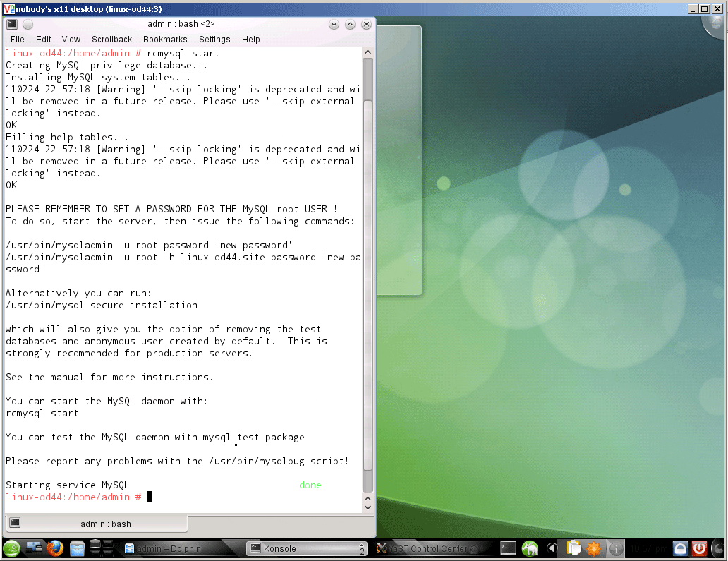Click 'Creating MySQL privilege database...' line
728x561 pixels.
(107, 66)
